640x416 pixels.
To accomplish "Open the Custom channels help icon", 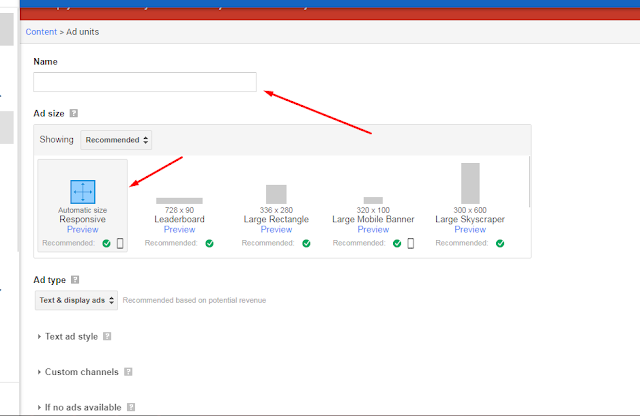I will point(128,372).
